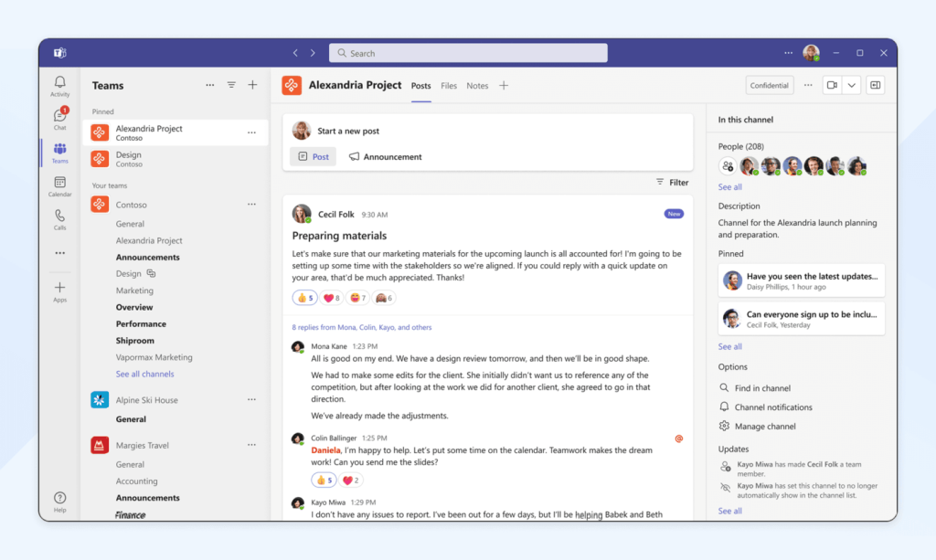The image size is (936, 560).
Task: Click See all under People
Action: tap(730, 186)
